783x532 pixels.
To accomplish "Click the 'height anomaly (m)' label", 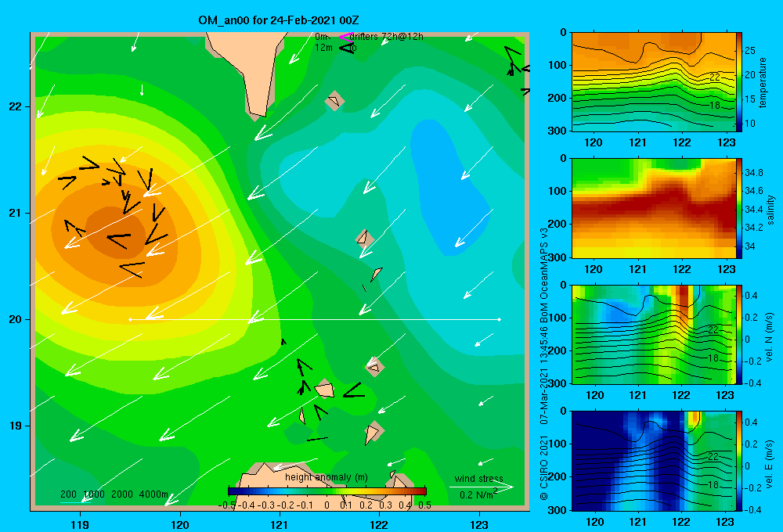I will pyautogui.click(x=326, y=477).
